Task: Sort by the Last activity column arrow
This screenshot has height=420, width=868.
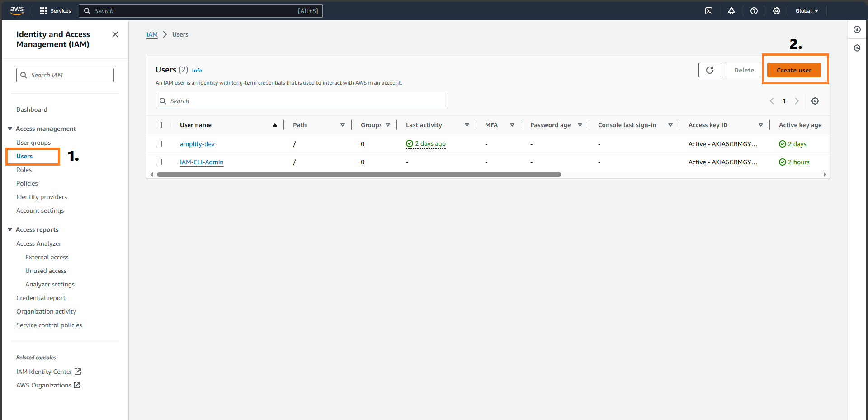Action: (x=467, y=125)
